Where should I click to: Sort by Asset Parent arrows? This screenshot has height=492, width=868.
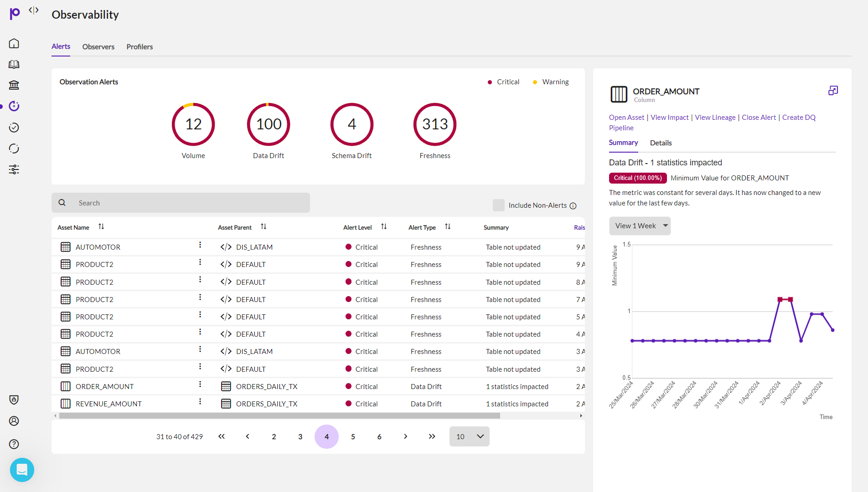(x=263, y=226)
